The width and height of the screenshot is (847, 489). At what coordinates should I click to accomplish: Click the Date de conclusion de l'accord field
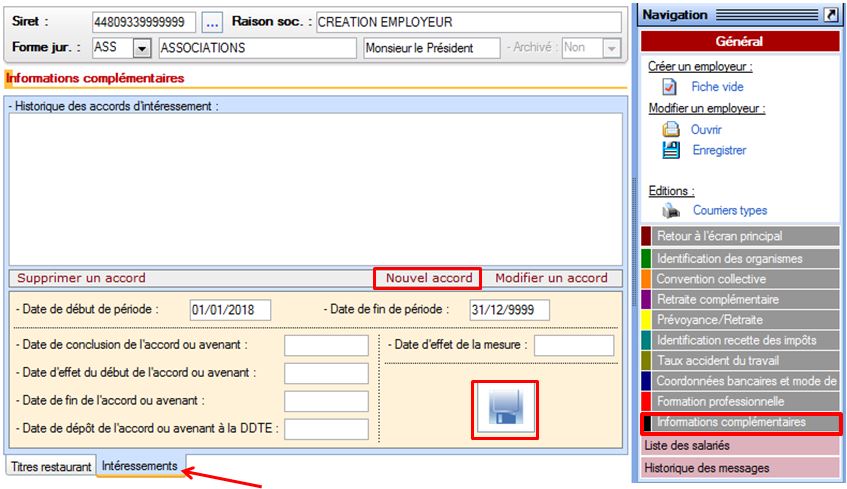pos(326,345)
